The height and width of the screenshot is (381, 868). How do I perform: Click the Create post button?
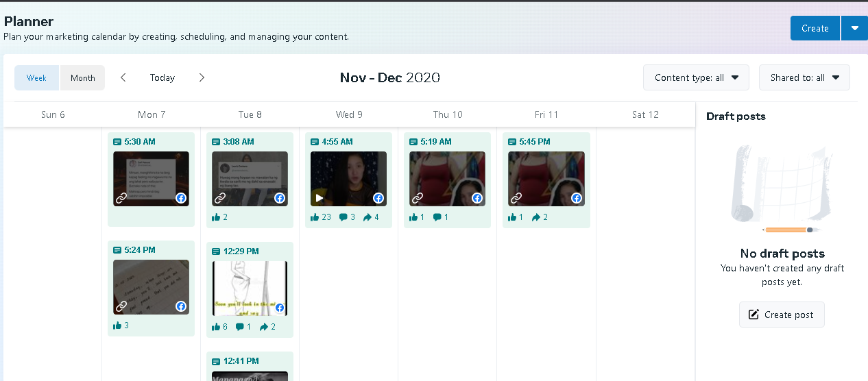[782, 315]
